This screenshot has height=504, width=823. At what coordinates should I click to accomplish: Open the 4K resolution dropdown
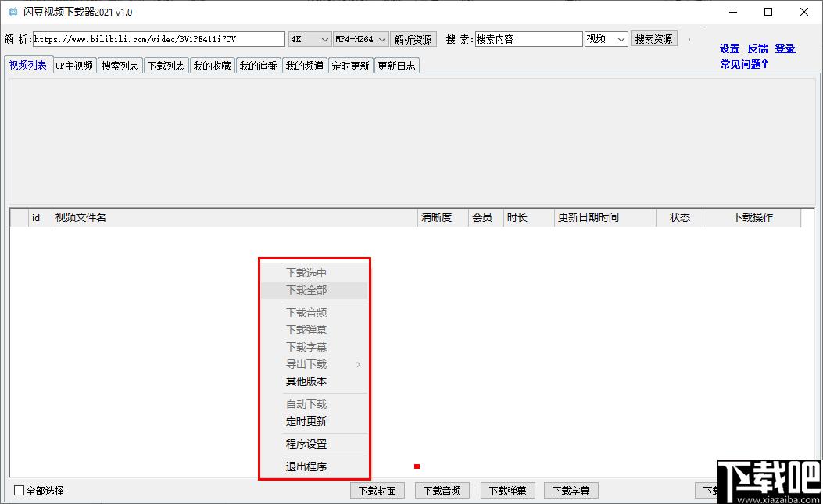310,39
